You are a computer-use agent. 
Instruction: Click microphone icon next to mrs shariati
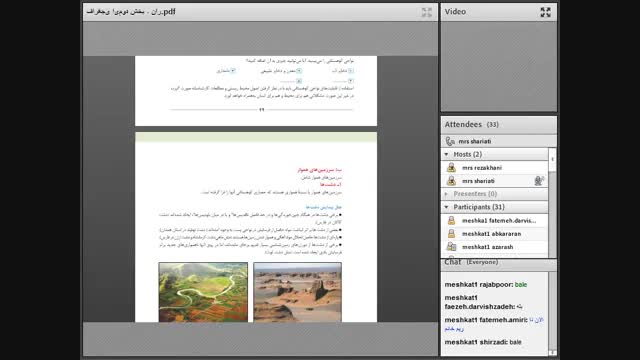point(539,181)
